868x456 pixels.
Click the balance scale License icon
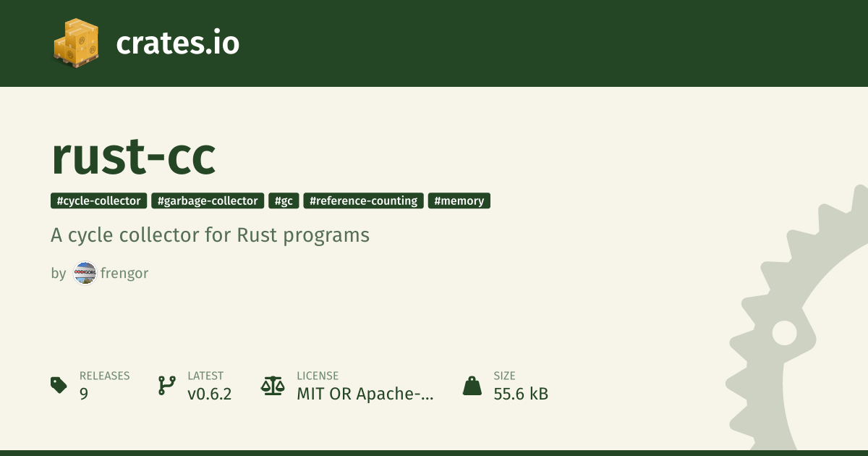point(273,385)
